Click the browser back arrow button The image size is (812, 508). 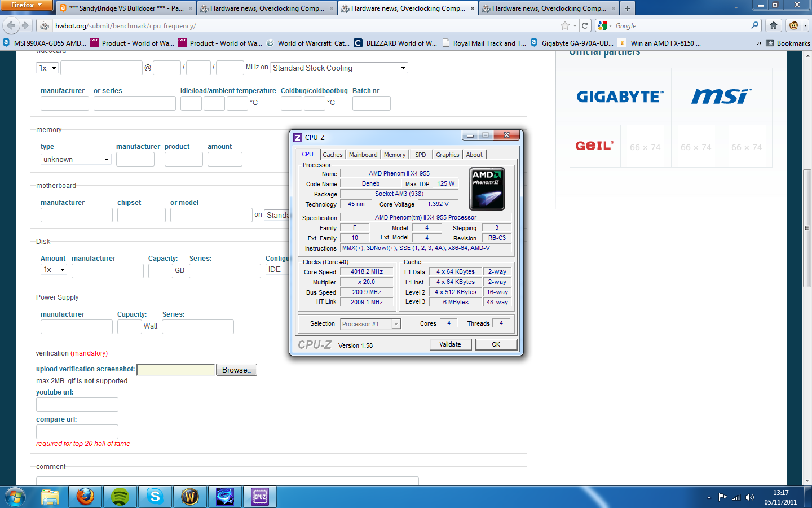tap(11, 25)
